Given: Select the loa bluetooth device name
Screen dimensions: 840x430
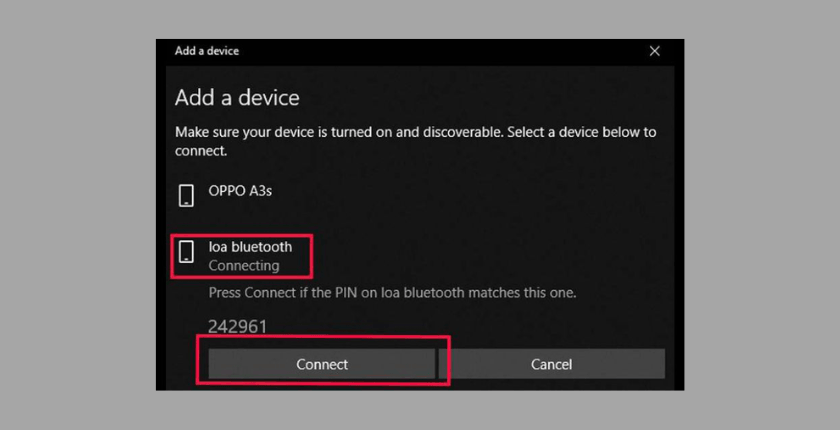Looking at the screenshot, I should click(x=250, y=246).
